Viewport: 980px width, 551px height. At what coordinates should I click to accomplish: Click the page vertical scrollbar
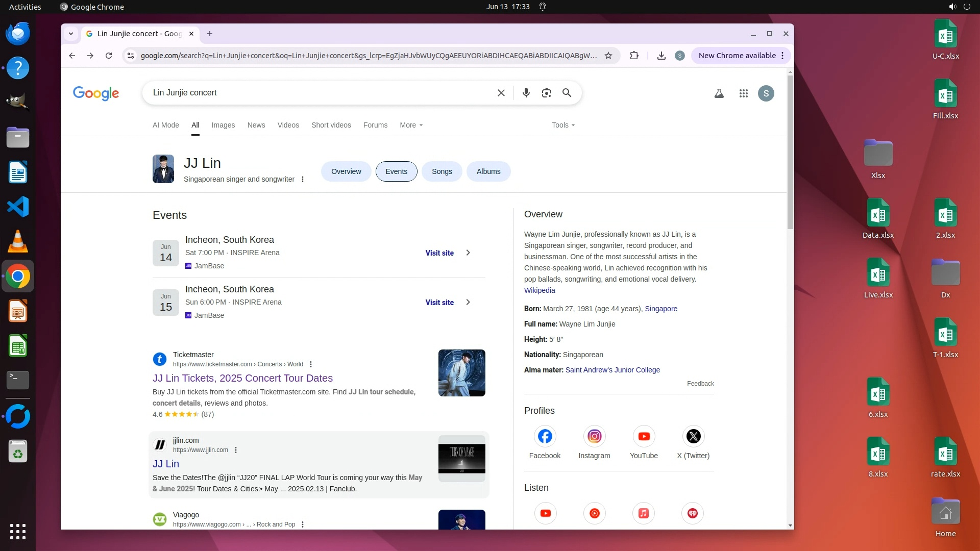(790, 153)
